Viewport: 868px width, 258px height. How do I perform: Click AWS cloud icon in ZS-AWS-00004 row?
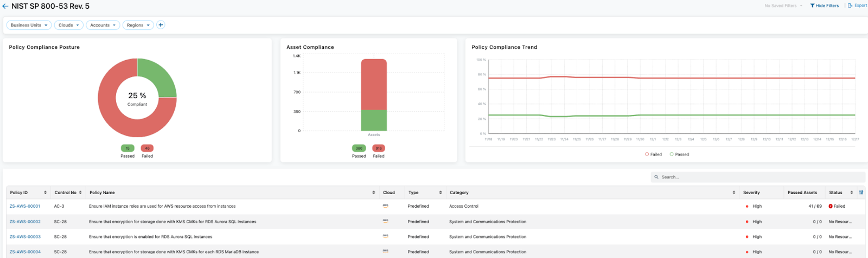(x=385, y=251)
